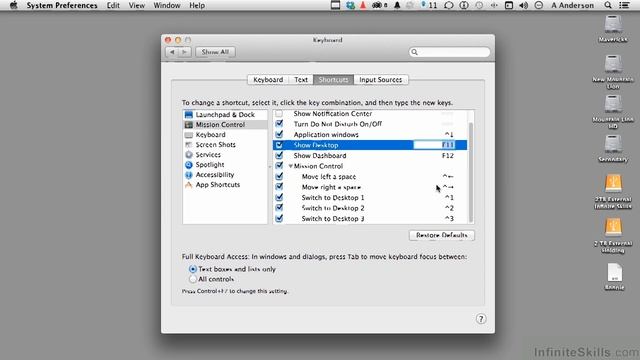Click the ^3 shortcut for Switch to Desktop 3
The image size is (640, 360).
tap(449, 218)
